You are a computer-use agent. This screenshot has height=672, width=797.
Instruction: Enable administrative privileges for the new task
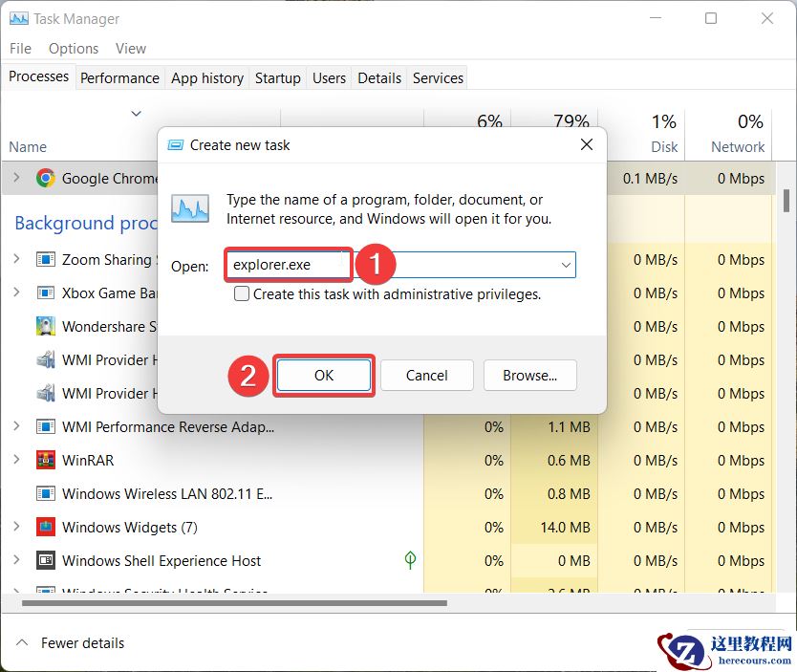[240, 294]
